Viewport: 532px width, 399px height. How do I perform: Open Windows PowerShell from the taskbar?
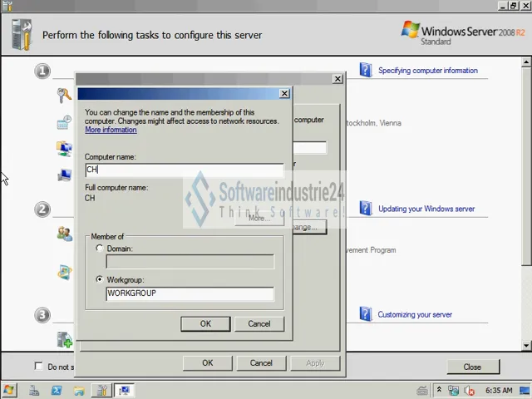tap(57, 390)
